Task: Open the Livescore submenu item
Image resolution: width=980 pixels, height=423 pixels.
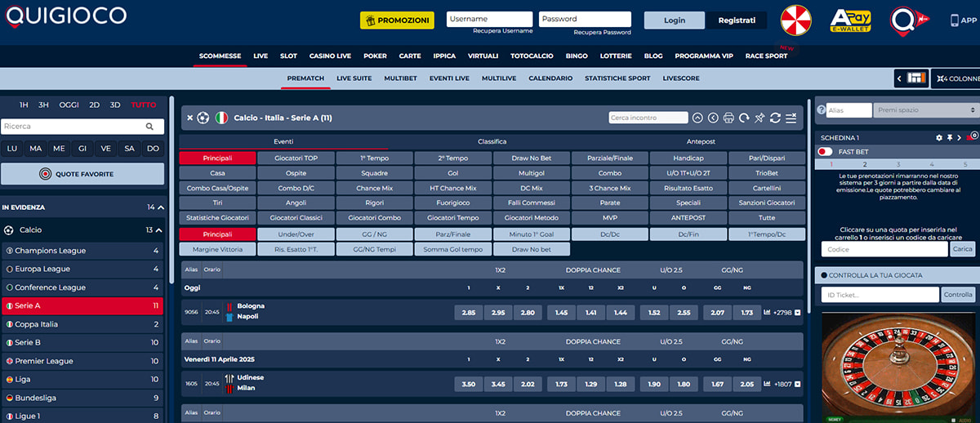Action: pos(681,78)
